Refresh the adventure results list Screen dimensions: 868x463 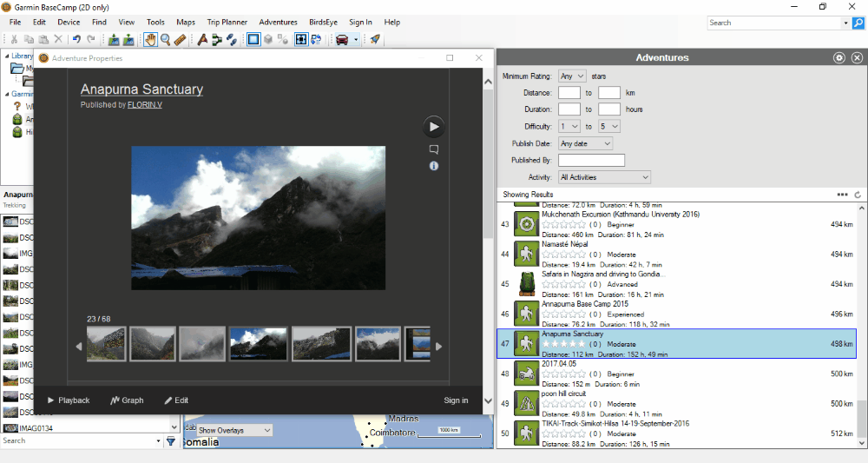pos(858,195)
